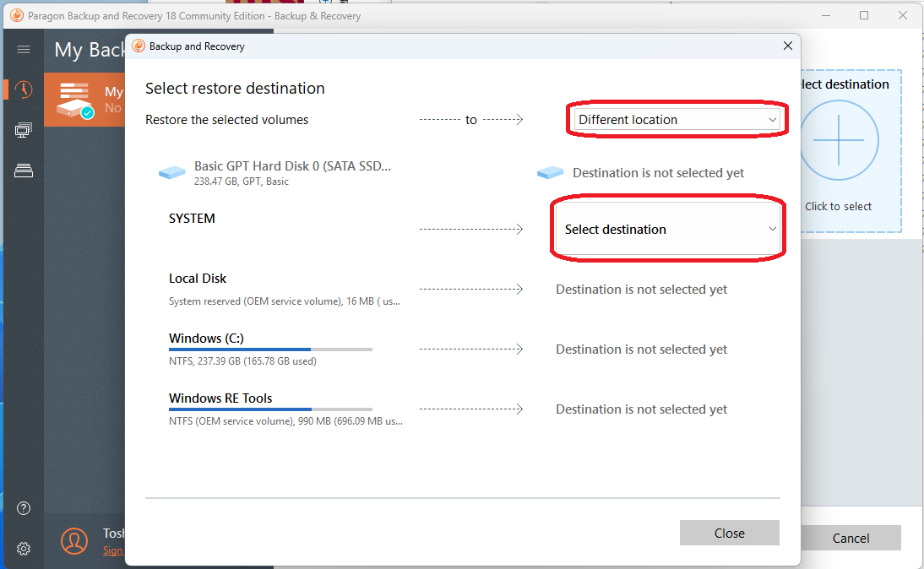924x569 pixels.
Task: Click Windows (C:) destination not selected text
Action: pos(641,350)
